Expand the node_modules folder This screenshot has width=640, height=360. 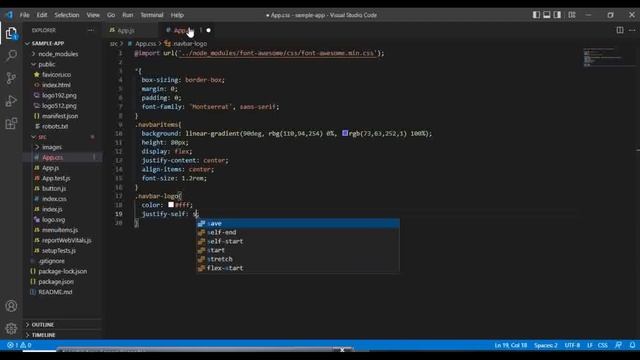[58, 54]
